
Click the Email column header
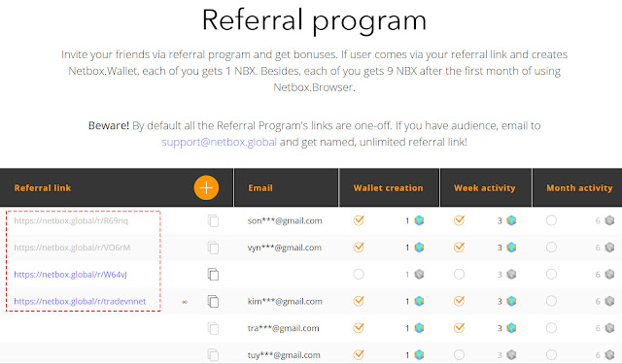(260, 187)
